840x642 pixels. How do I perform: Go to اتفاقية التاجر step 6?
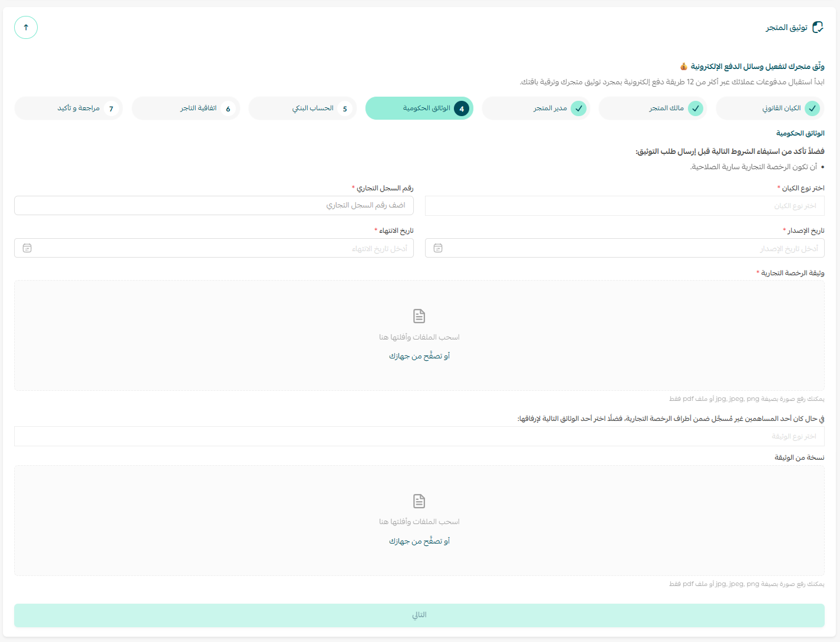click(186, 108)
